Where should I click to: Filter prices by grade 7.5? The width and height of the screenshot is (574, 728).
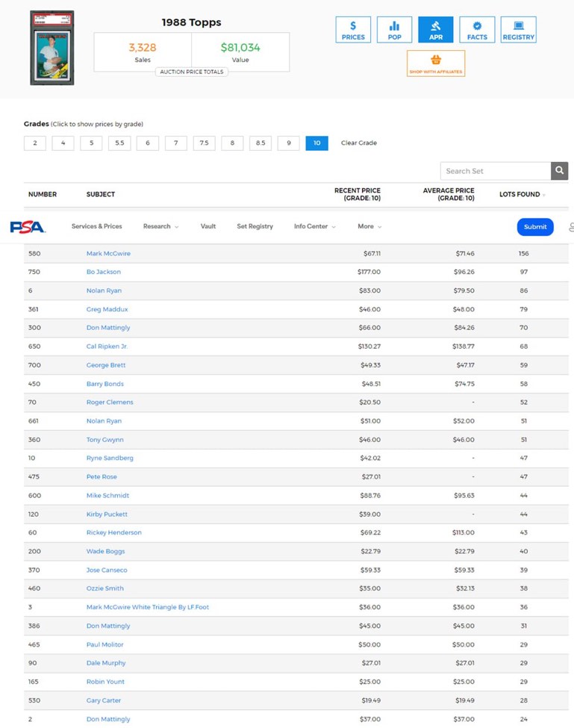(x=205, y=143)
